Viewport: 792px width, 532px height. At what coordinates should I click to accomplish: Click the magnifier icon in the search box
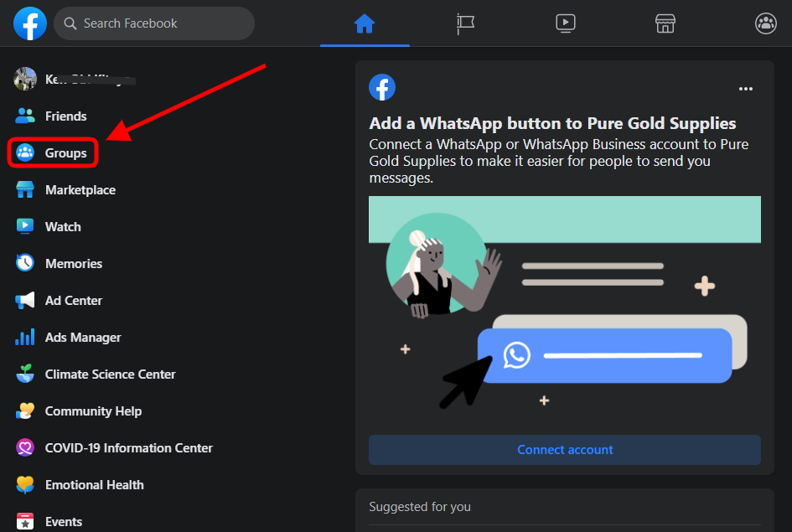(x=70, y=23)
